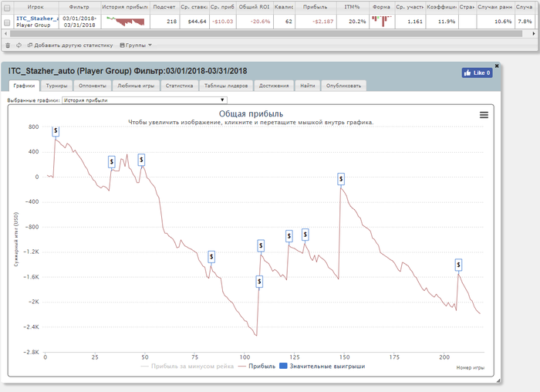Sort by the ITM% column header
Image resolution: width=540 pixels, height=392 pixels.
coord(352,7)
